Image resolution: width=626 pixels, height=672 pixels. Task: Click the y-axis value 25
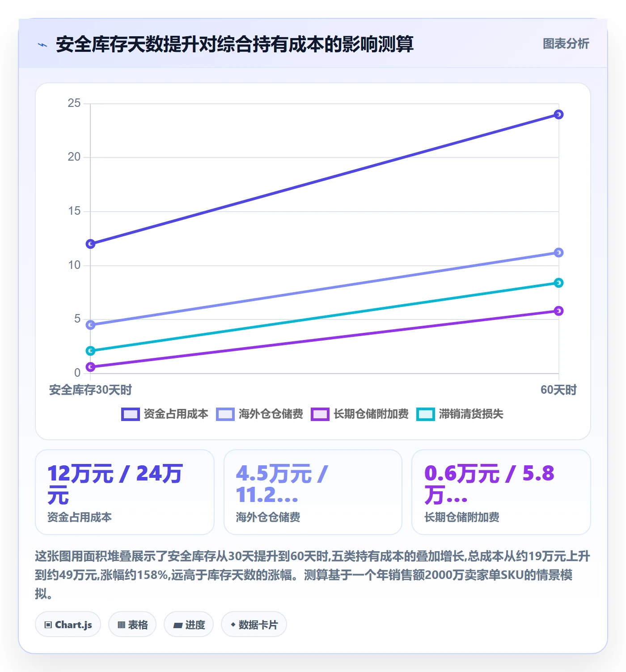click(x=74, y=103)
